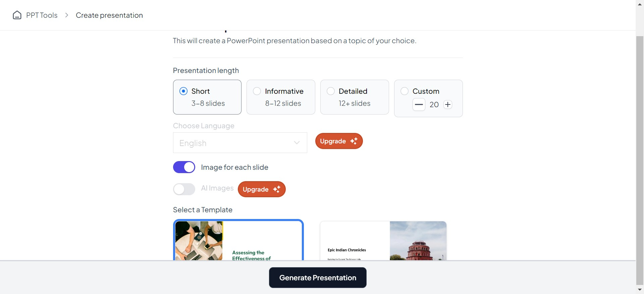
Task: Click the Upgrade button beside AI Images
Action: click(262, 190)
